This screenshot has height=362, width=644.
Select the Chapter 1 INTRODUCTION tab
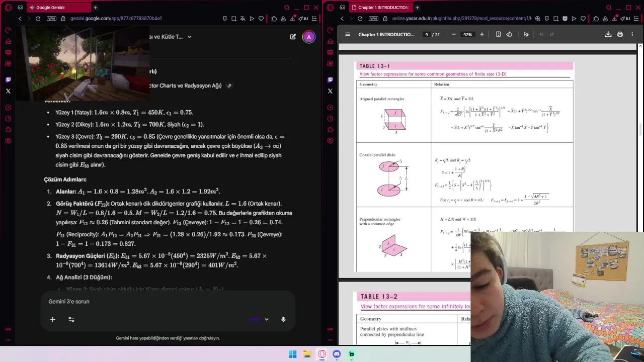coord(380,8)
